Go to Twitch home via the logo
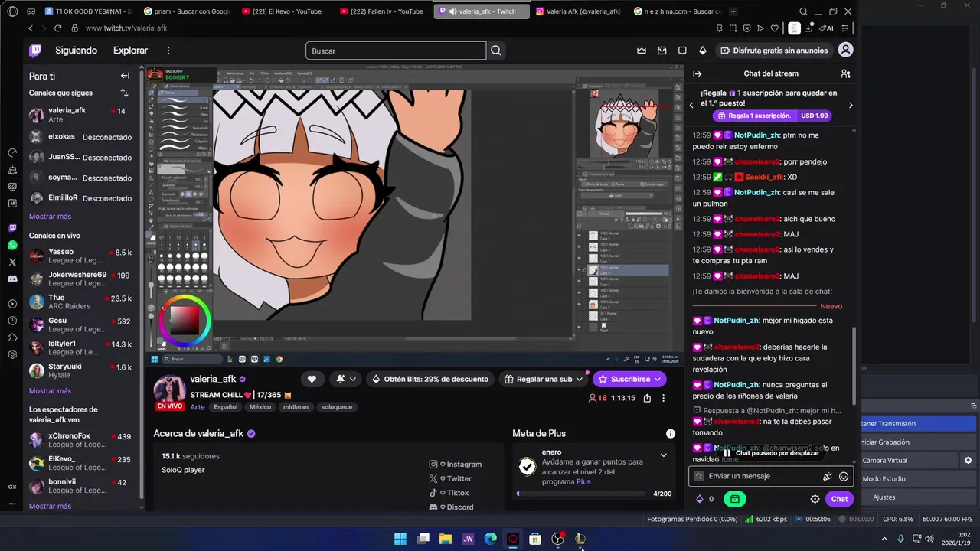The height and width of the screenshot is (551, 980). (35, 51)
